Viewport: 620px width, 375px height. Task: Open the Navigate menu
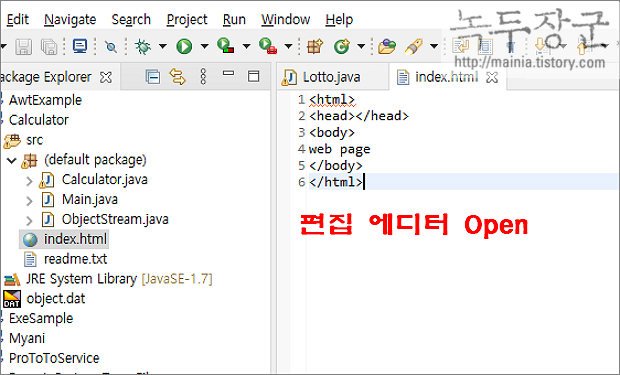[x=70, y=19]
